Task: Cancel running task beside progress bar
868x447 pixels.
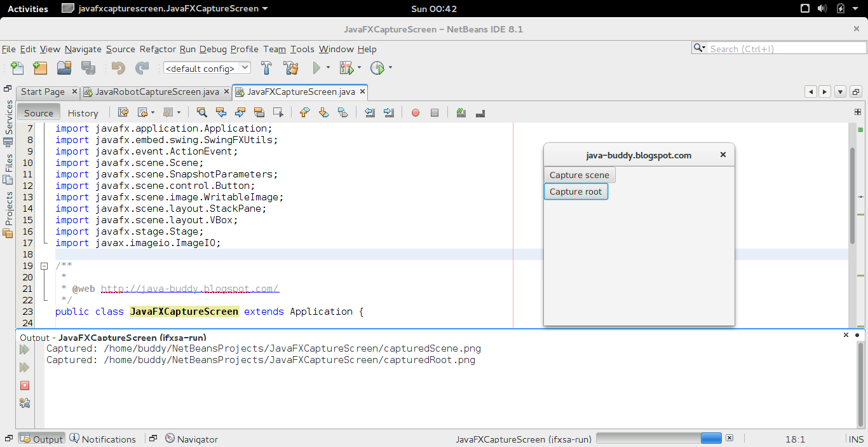Action: tap(729, 438)
